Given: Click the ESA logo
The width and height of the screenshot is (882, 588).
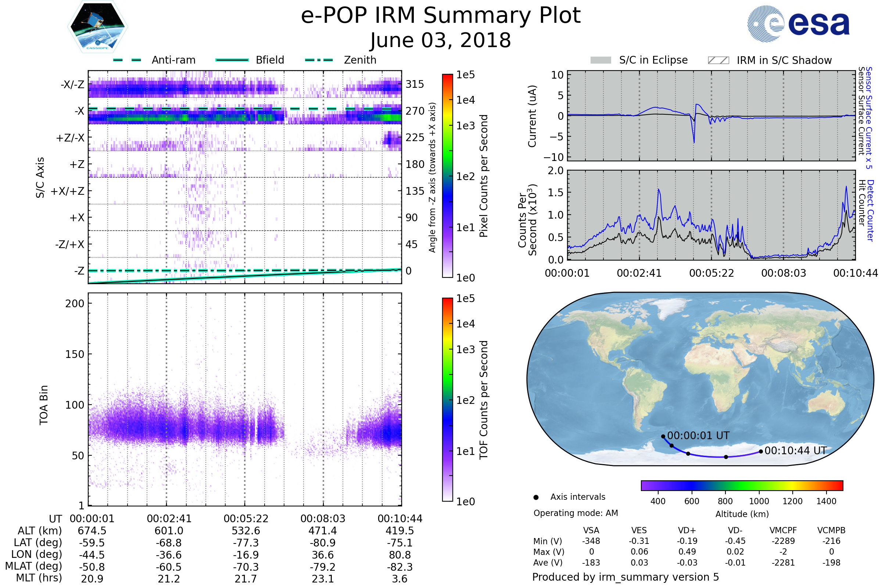Looking at the screenshot, I should point(798,23).
